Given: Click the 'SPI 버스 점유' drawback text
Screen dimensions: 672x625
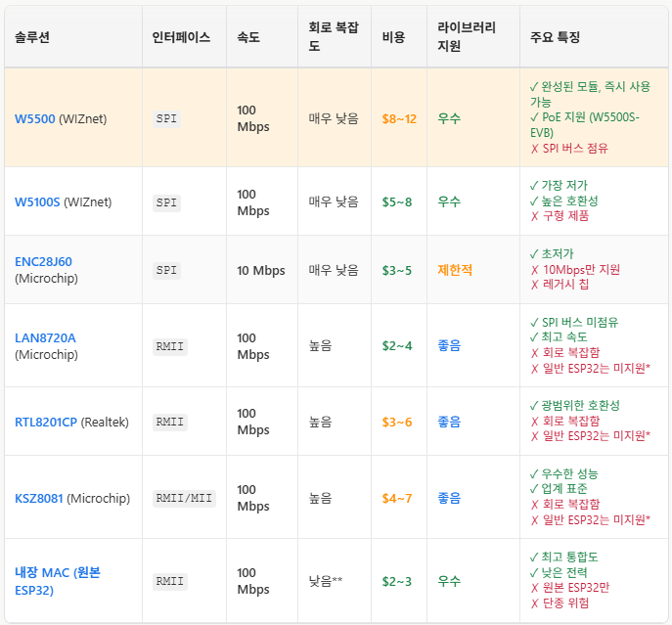Looking at the screenshot, I should pyautogui.click(x=575, y=149).
